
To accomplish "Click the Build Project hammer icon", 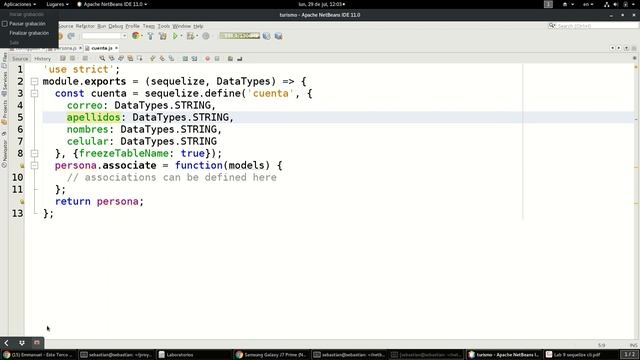I will tap(150, 36).
